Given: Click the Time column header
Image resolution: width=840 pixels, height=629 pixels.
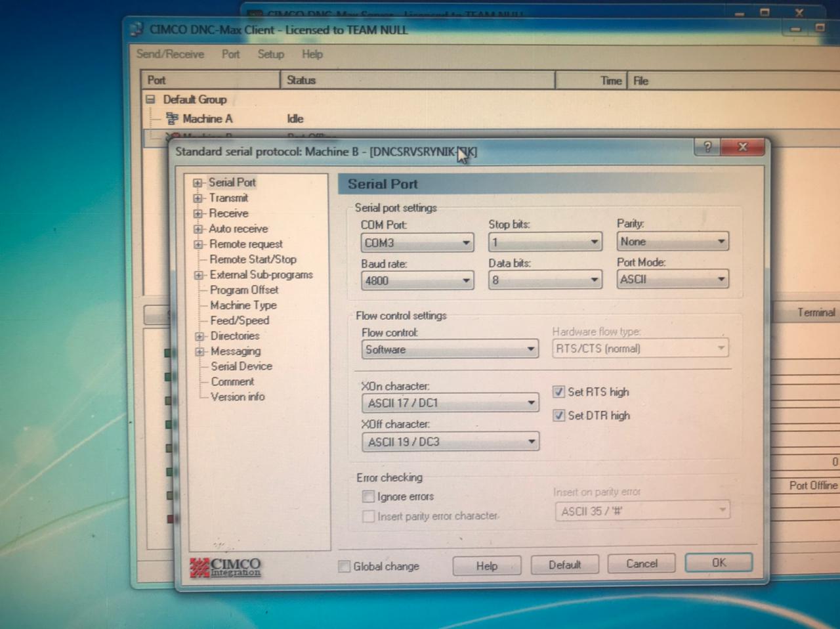Looking at the screenshot, I should (x=591, y=81).
